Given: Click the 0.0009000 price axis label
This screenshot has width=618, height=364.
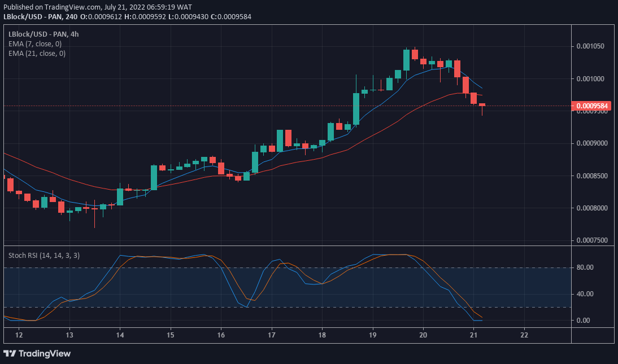Looking at the screenshot, I should [592, 143].
